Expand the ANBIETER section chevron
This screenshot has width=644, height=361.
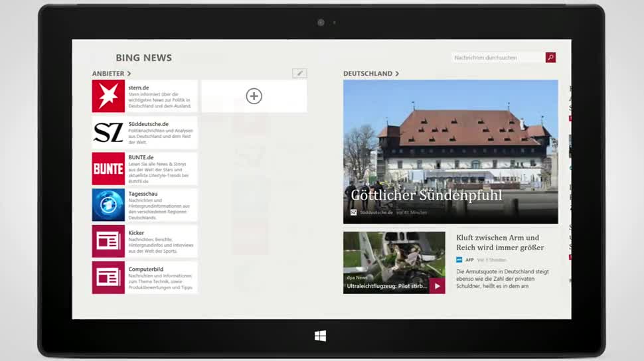[129, 74]
